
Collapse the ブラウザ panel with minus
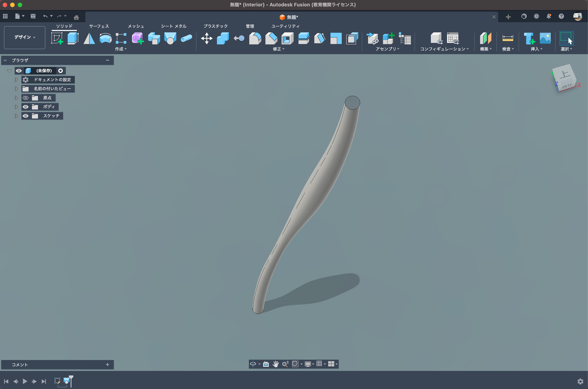click(x=107, y=60)
